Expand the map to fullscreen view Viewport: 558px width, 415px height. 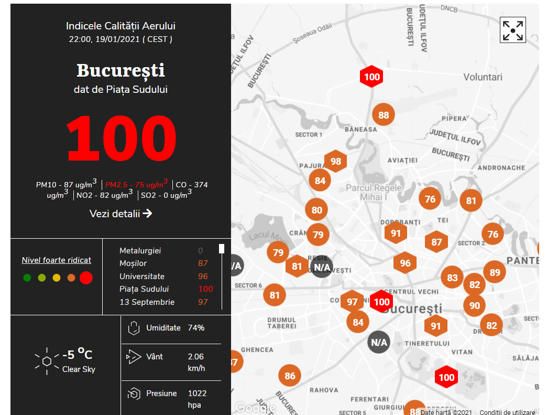coord(512,30)
